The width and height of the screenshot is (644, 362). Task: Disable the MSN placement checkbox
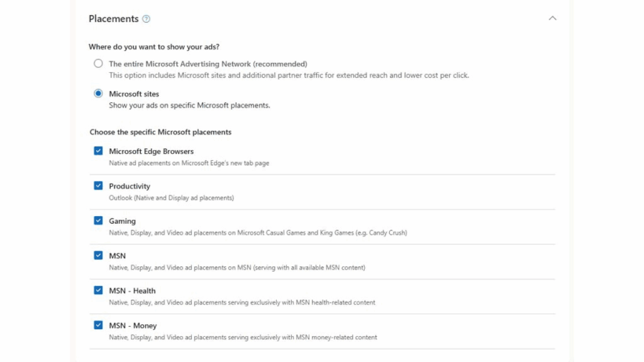[98, 256]
